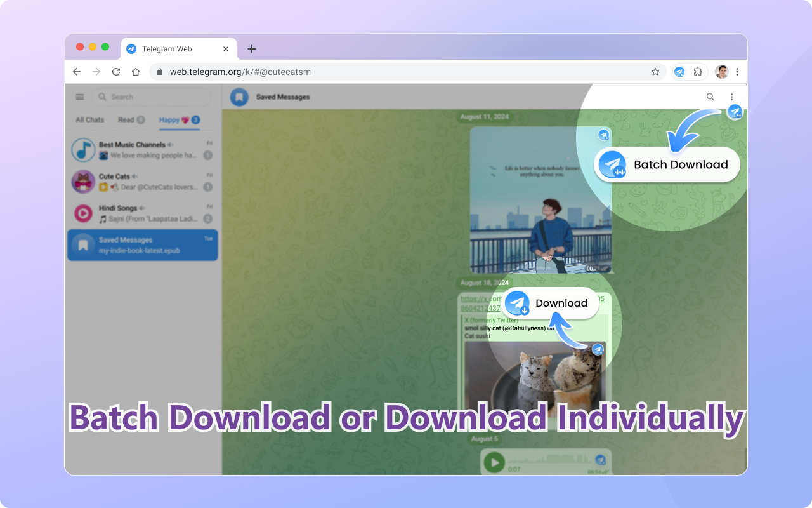Click the August 5 date label
Screen dimensions: 812x508
click(485, 438)
